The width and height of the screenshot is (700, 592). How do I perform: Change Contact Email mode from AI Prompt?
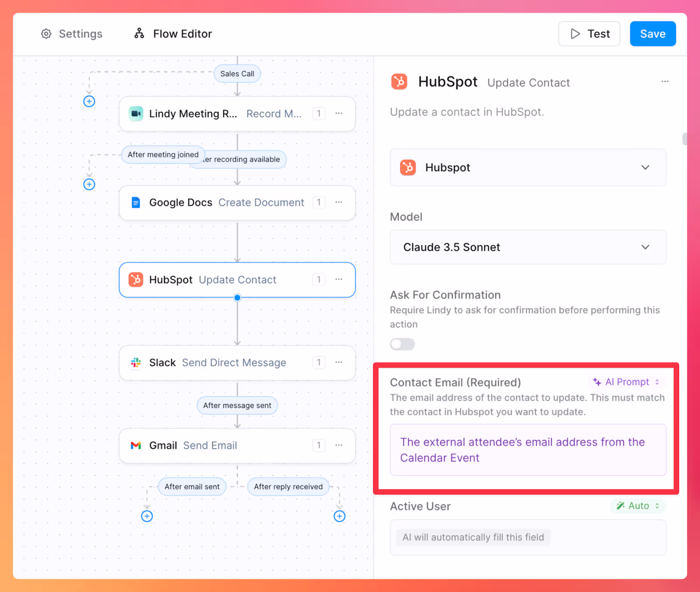click(626, 382)
